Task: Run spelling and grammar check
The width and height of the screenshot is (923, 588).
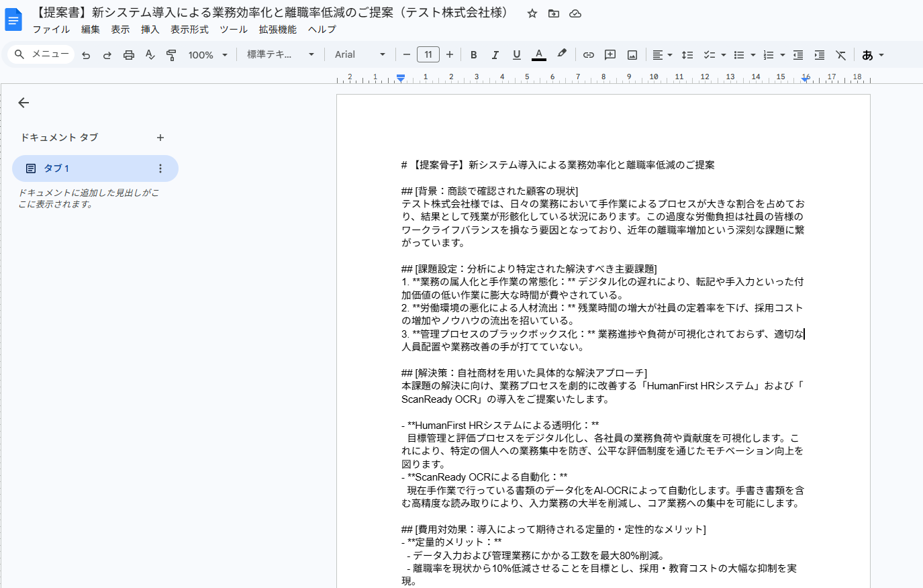Action: point(150,55)
